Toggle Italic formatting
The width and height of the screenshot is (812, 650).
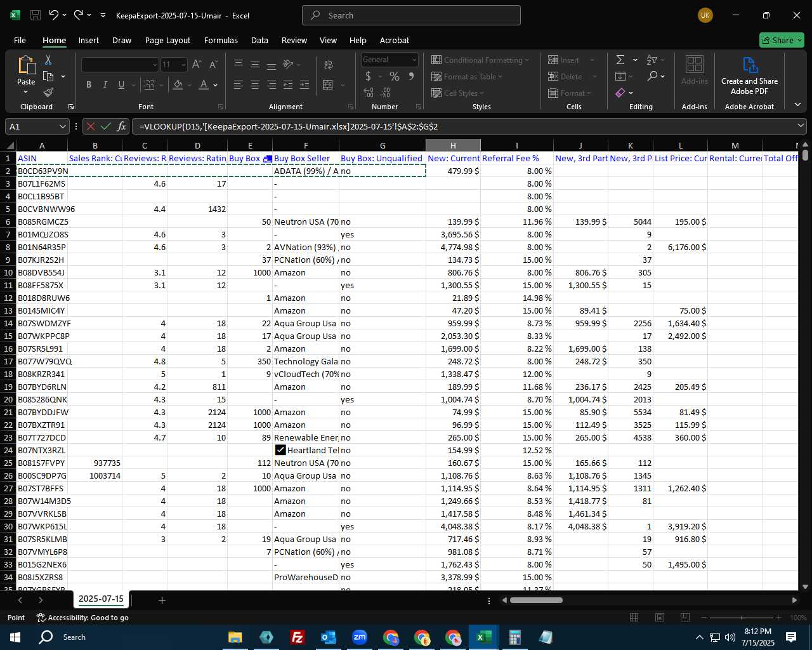point(105,84)
